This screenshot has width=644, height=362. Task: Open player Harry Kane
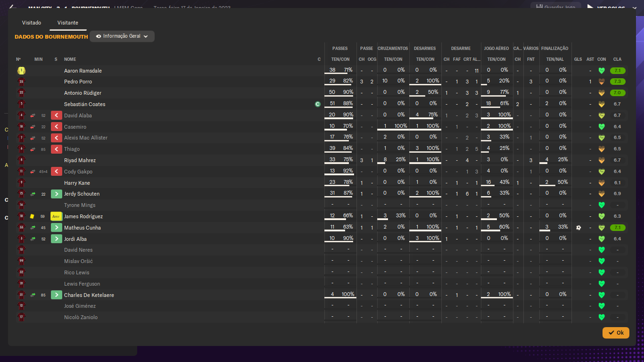point(77,183)
